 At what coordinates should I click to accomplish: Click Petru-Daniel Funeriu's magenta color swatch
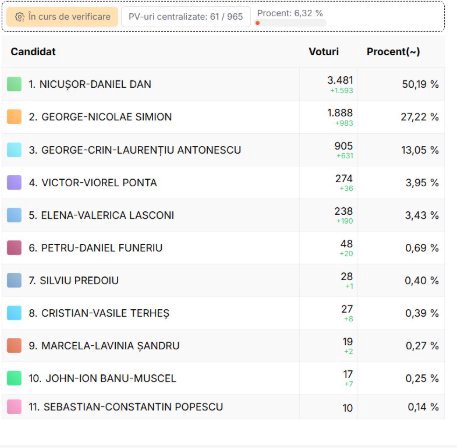click(14, 248)
